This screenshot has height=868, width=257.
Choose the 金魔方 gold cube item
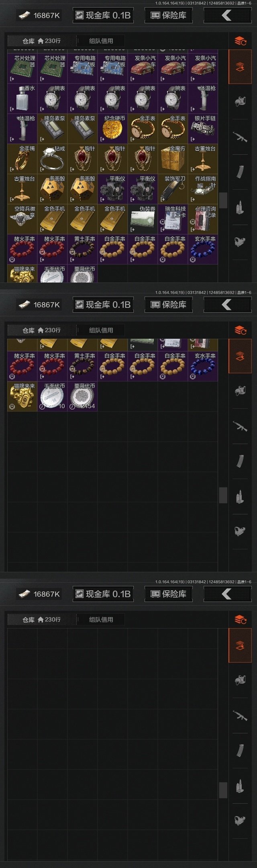tap(173, 159)
